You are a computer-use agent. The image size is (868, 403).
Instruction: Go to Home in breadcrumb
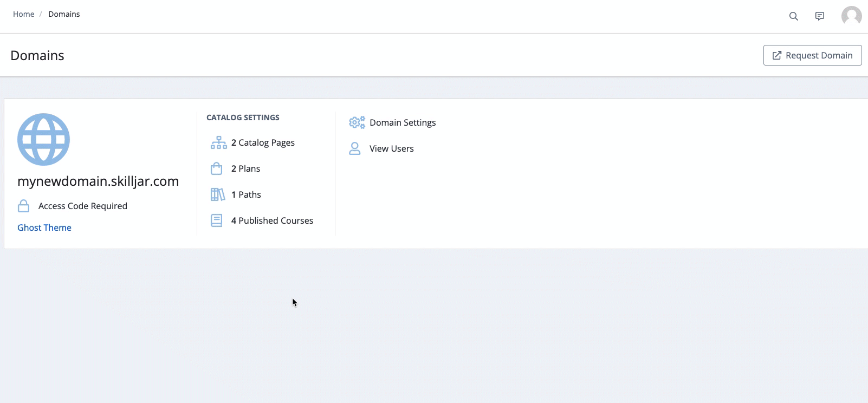pyautogui.click(x=23, y=14)
